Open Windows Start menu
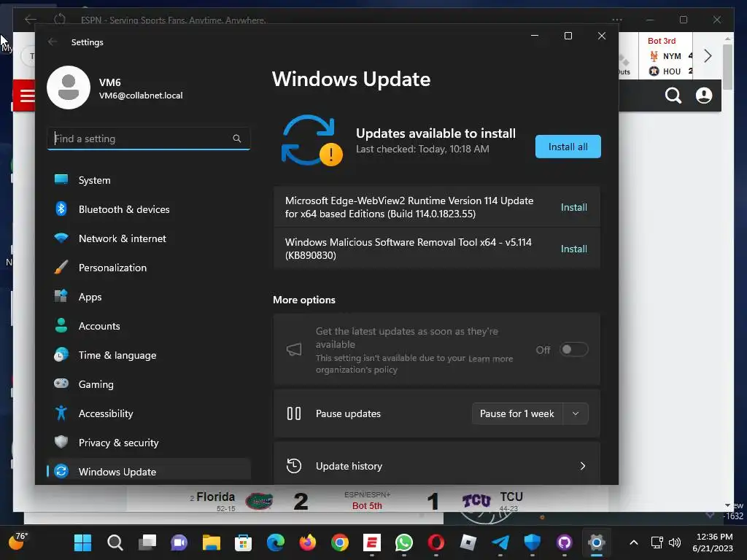 (x=82, y=542)
